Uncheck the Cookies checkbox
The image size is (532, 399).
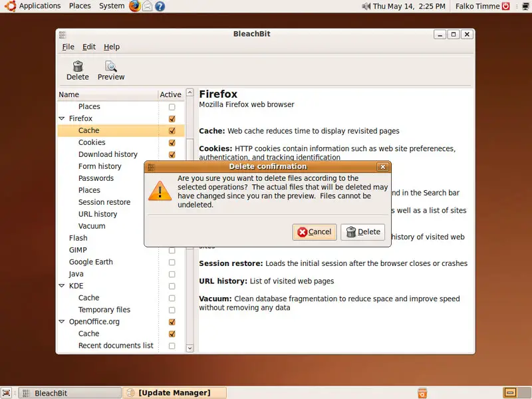pos(172,142)
